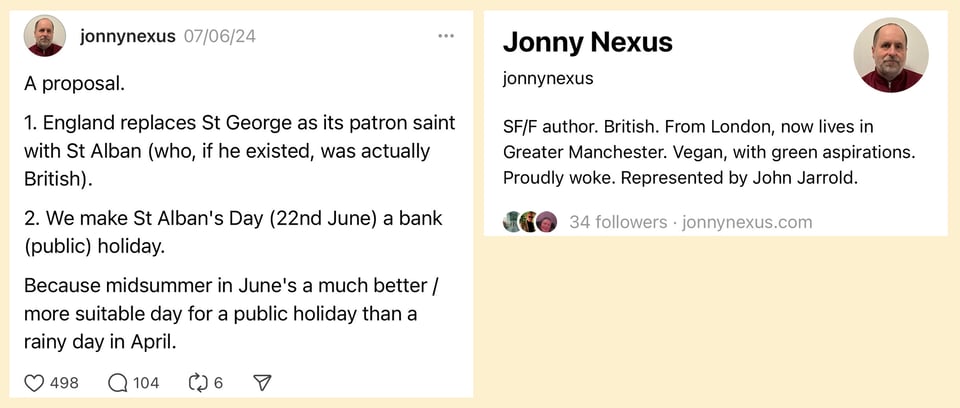Open the 34 followers list
The height and width of the screenshot is (408, 960).
[x=617, y=222]
